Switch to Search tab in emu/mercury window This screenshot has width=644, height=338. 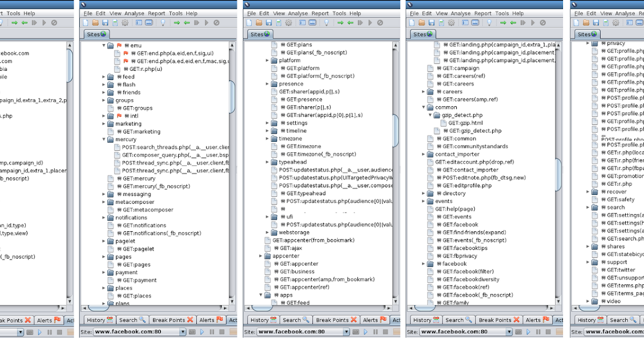133,320
